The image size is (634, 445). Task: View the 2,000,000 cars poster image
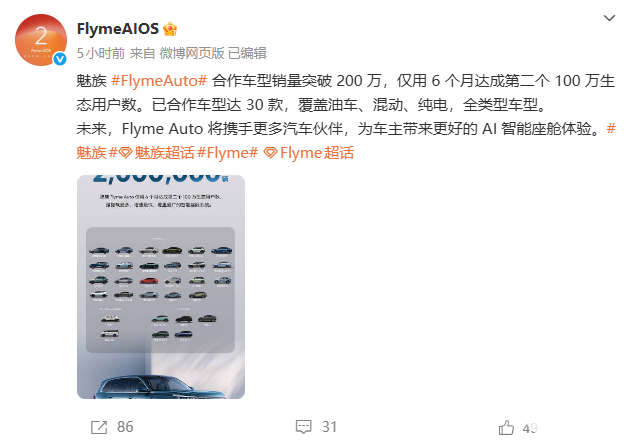pyautogui.click(x=161, y=287)
